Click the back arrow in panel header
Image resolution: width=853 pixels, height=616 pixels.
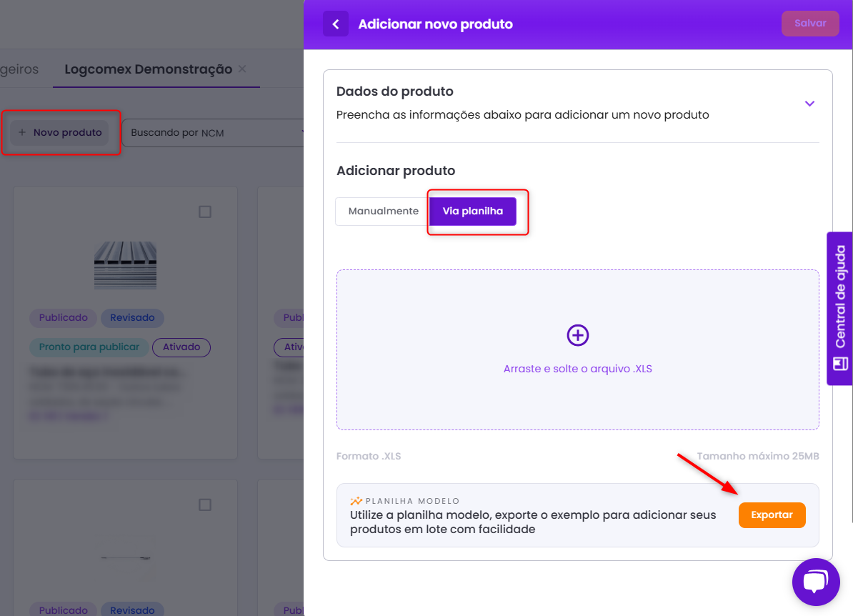coord(335,24)
